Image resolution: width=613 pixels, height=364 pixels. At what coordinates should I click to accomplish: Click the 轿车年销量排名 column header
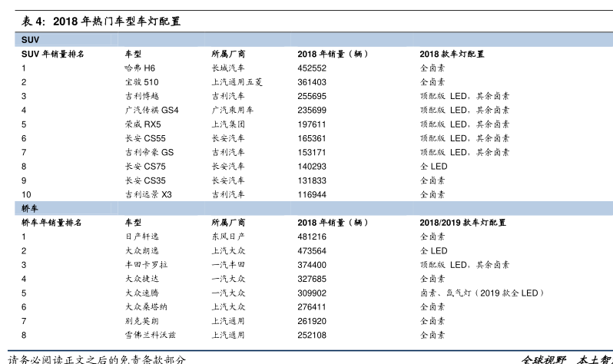tap(51, 223)
